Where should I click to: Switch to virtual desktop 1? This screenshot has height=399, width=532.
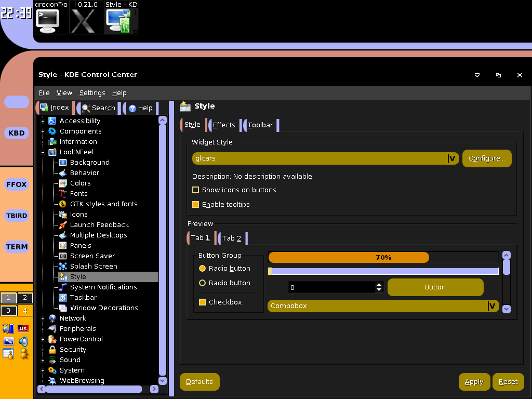(8, 298)
